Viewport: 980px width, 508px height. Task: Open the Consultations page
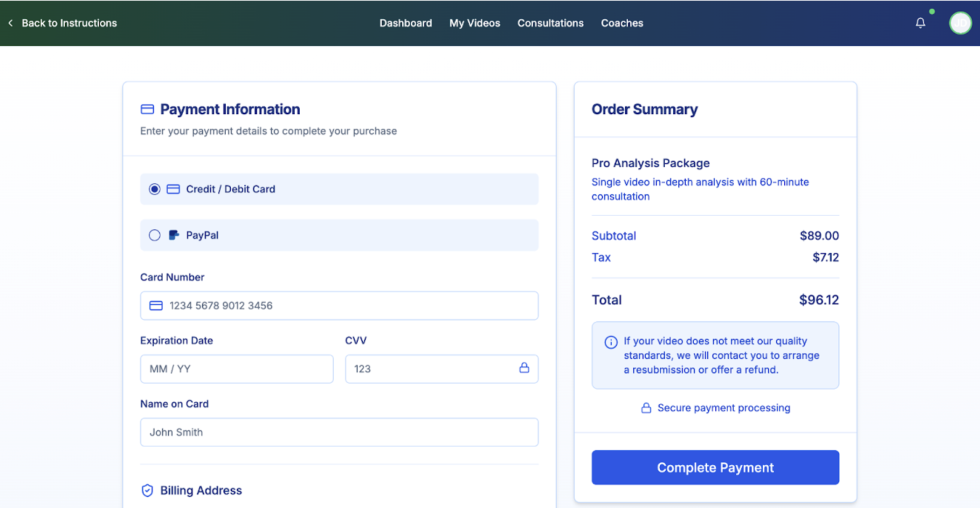pos(550,23)
